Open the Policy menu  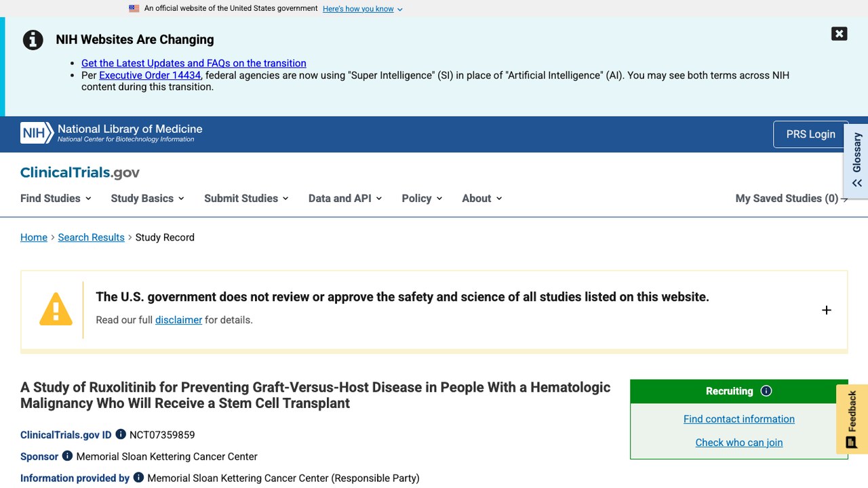coord(422,198)
